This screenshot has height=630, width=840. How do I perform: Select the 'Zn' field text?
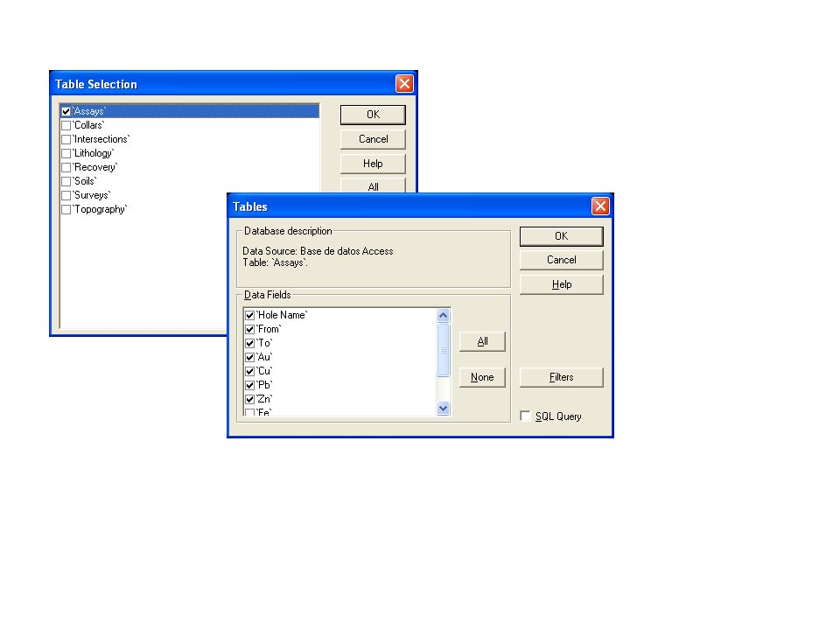tap(264, 399)
